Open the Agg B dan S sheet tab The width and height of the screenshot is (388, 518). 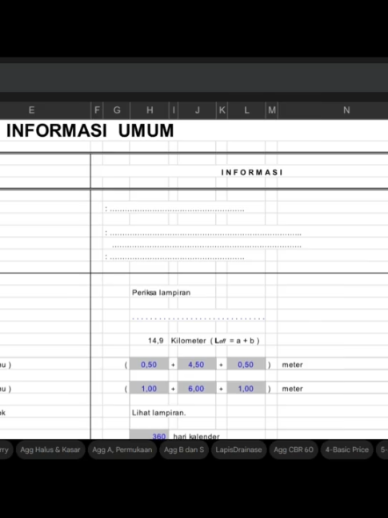pos(184,450)
